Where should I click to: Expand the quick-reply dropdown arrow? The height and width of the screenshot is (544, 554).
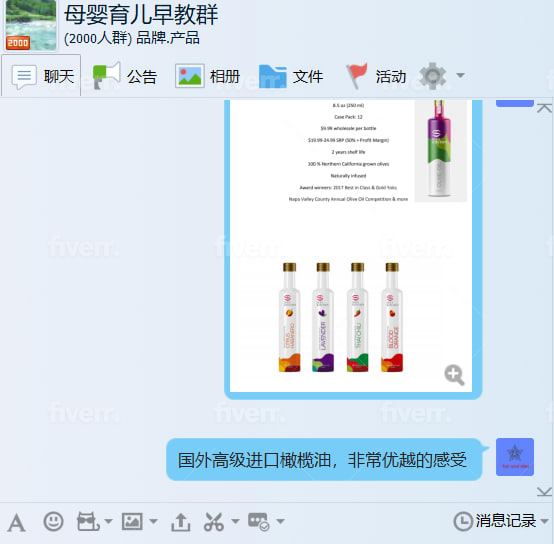(280, 521)
